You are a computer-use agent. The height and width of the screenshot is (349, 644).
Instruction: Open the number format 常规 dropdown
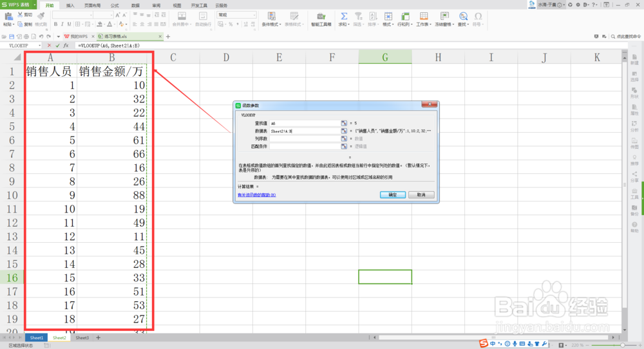point(254,15)
